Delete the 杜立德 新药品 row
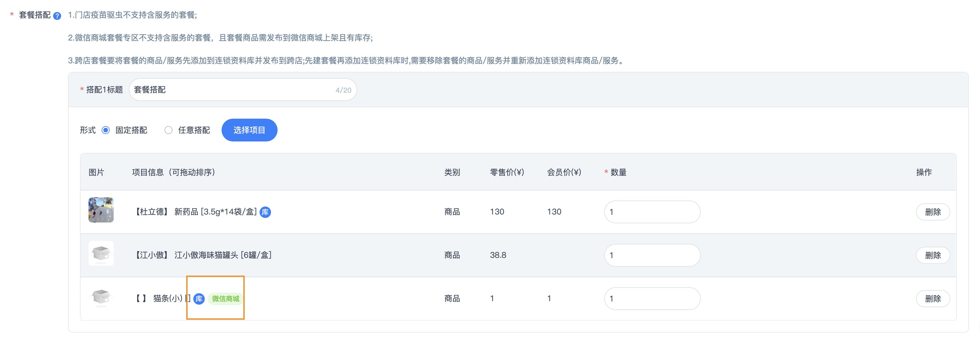Image resolution: width=980 pixels, height=340 pixels. click(932, 212)
